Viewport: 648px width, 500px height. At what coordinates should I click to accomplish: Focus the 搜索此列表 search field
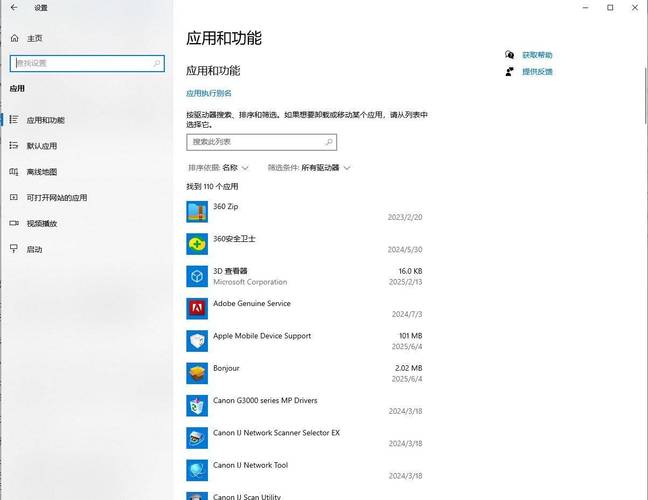tap(261, 142)
